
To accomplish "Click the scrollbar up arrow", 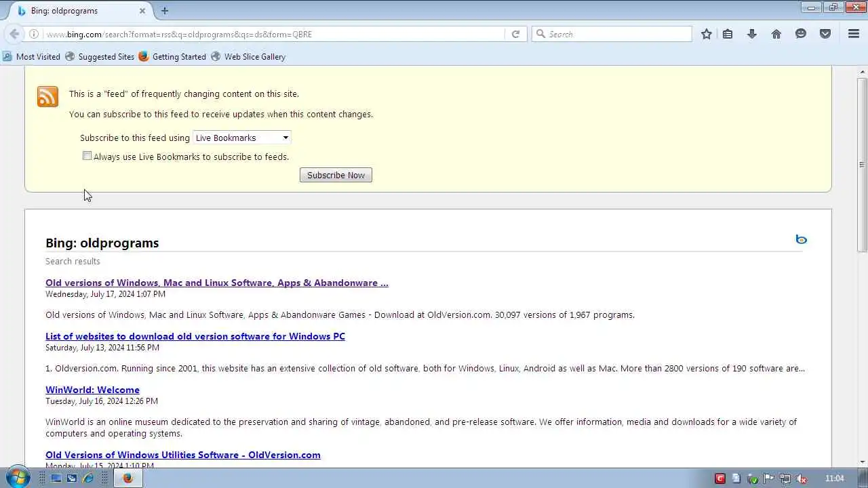I will [862, 71].
